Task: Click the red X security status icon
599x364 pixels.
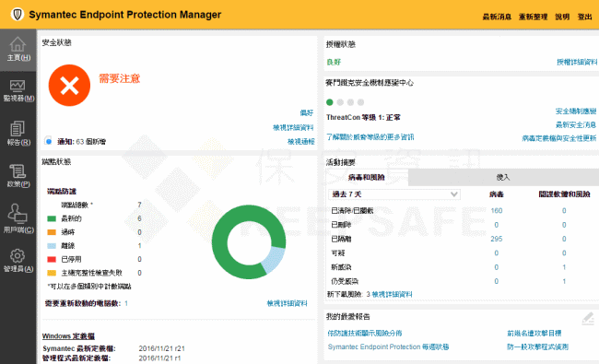Action: click(69, 85)
